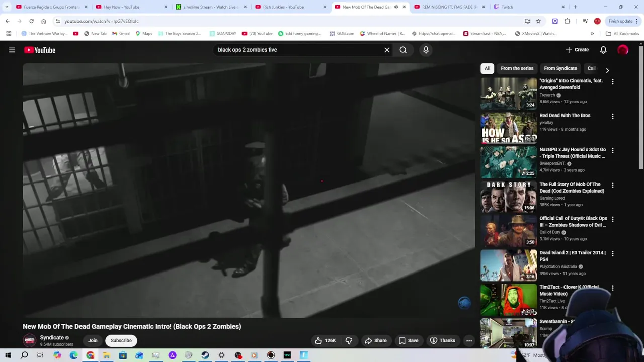Show hidden bookmarks chevron
Image resolution: width=644 pixels, height=362 pixels.
click(x=592, y=34)
